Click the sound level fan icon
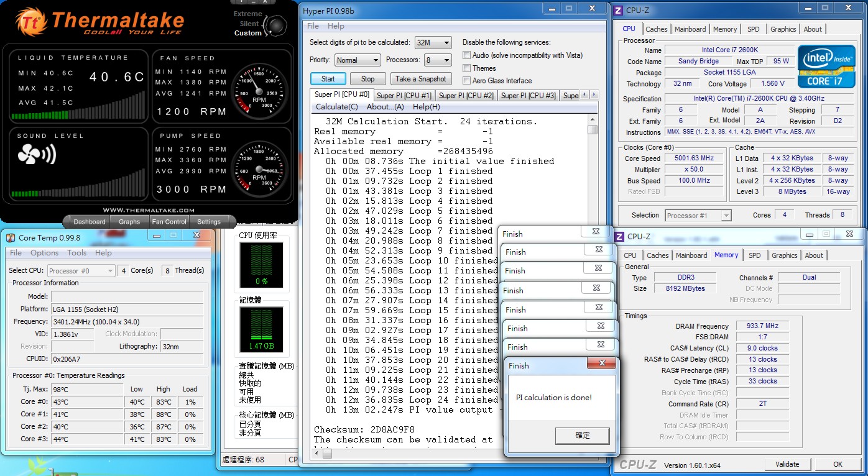 [x=37, y=155]
